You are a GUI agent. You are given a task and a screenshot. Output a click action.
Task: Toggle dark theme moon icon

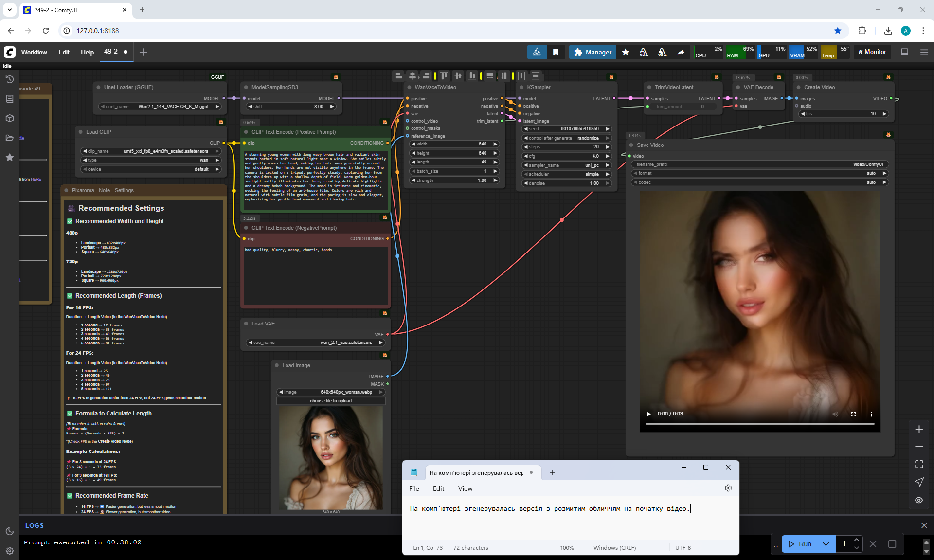click(10, 531)
